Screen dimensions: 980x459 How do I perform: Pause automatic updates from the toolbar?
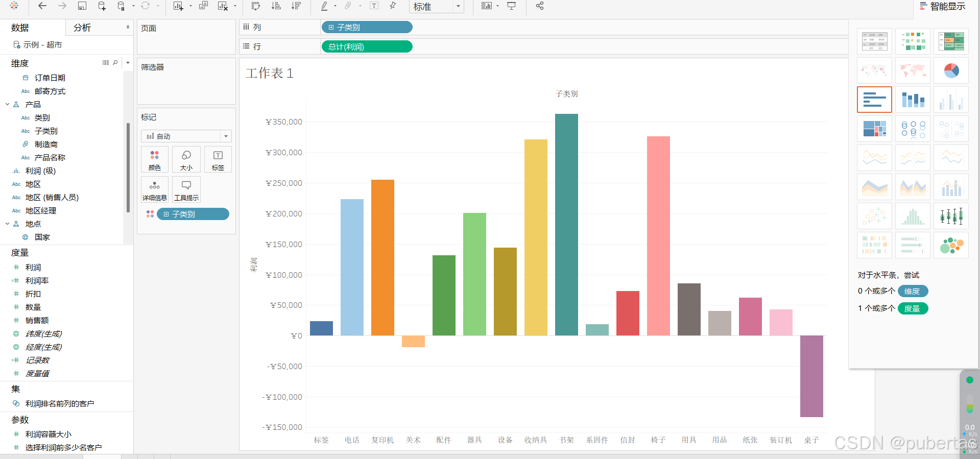click(121, 6)
